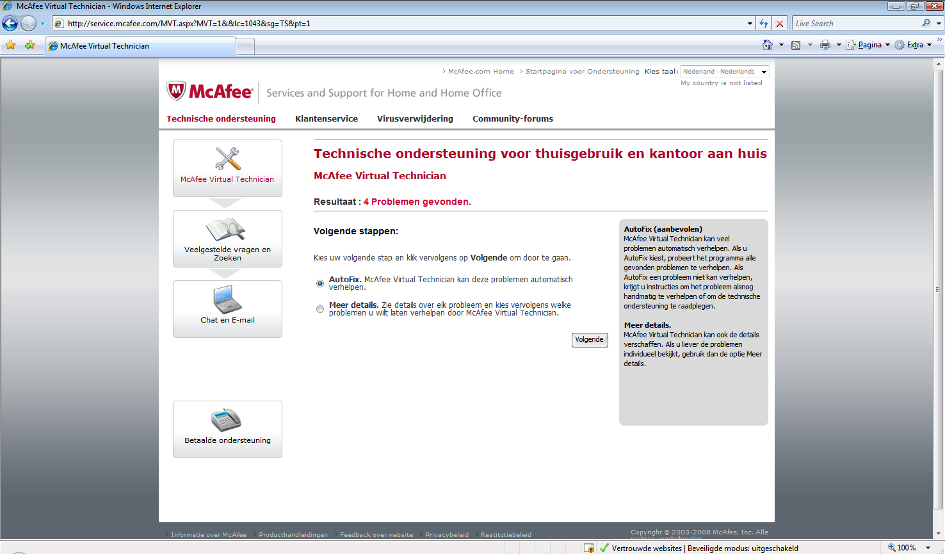Viewport: 945px width, 560px height.
Task: Click the scrollbar down arrow
Action: pyautogui.click(x=939, y=533)
